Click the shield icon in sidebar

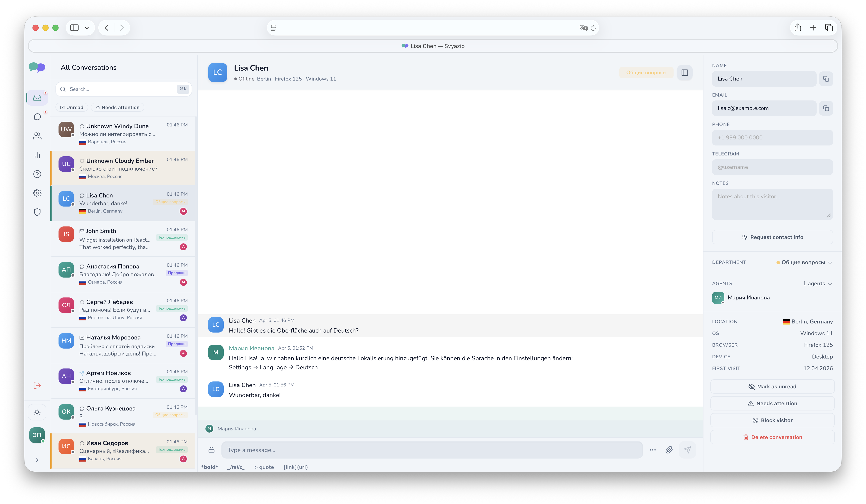coord(37,212)
